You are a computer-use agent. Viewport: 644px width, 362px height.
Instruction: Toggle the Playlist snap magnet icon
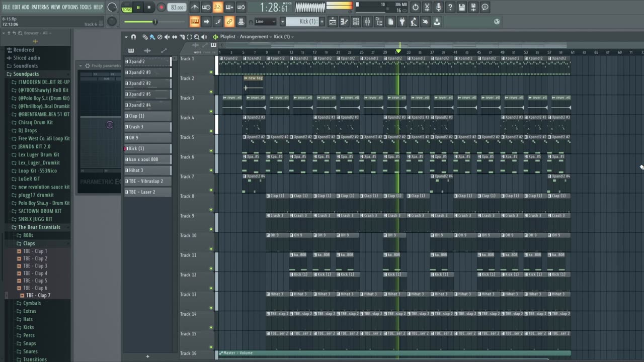pyautogui.click(x=133, y=37)
